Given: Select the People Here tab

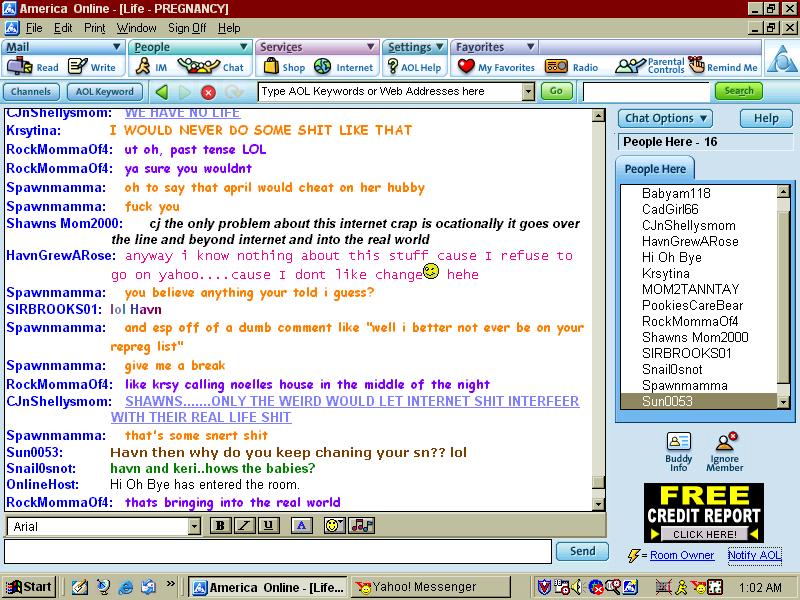Looking at the screenshot, I should 655,169.
